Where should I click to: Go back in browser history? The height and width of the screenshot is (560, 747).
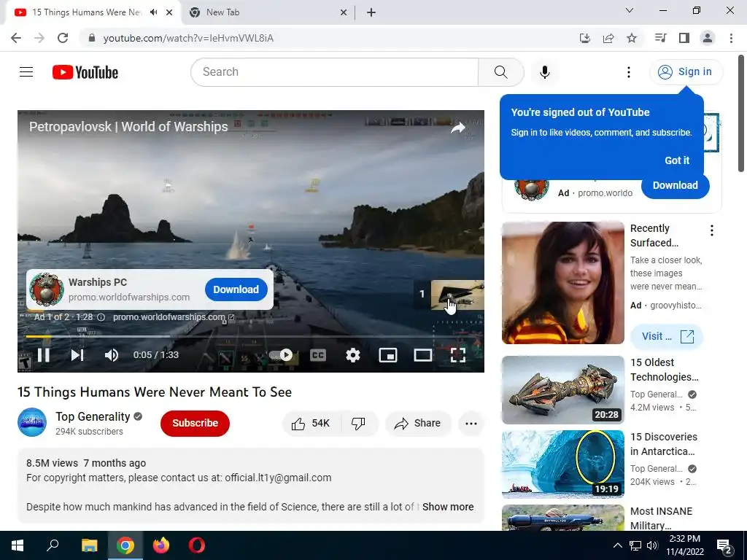click(16, 38)
